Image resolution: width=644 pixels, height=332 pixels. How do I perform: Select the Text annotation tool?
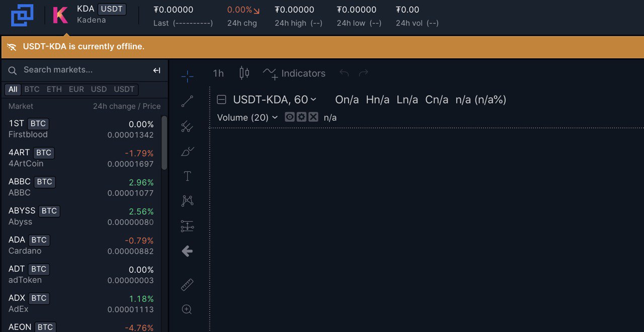187,176
